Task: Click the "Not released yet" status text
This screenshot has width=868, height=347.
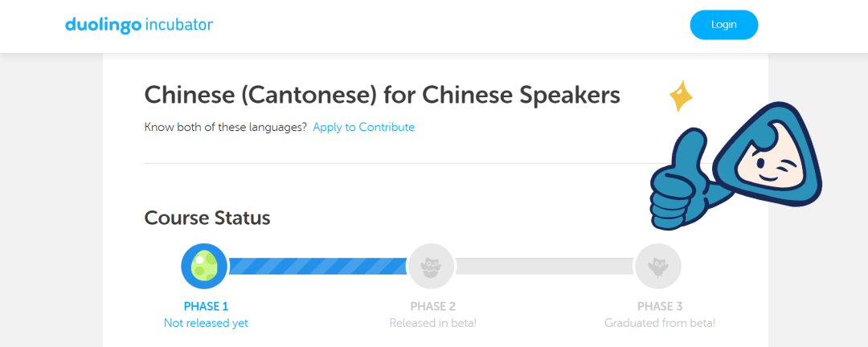Action: (x=206, y=323)
